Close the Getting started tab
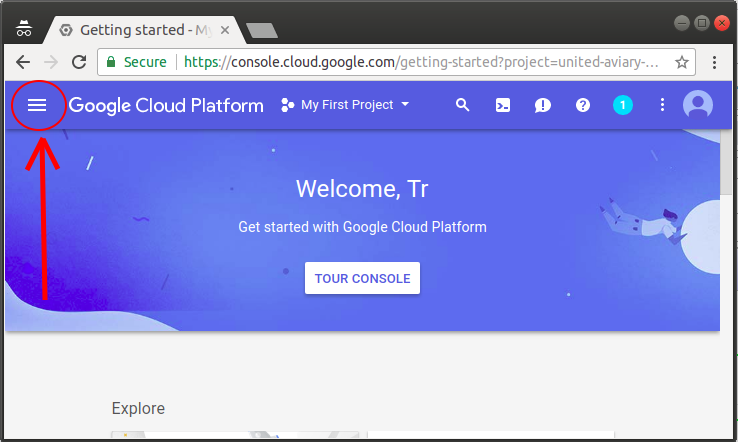738x442 pixels. click(x=225, y=30)
